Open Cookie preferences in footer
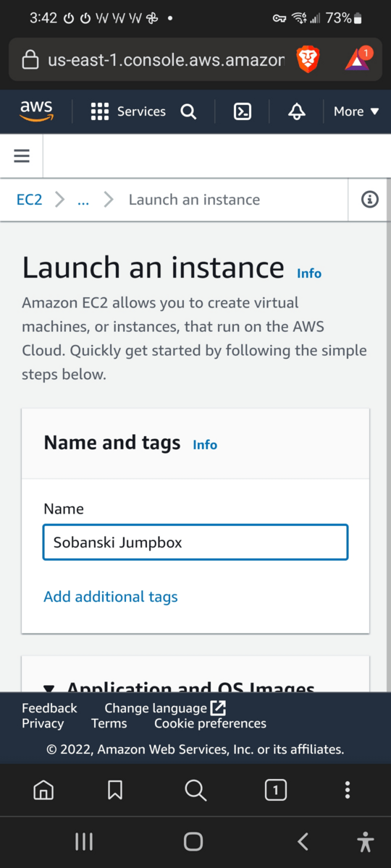391x868 pixels. click(210, 723)
